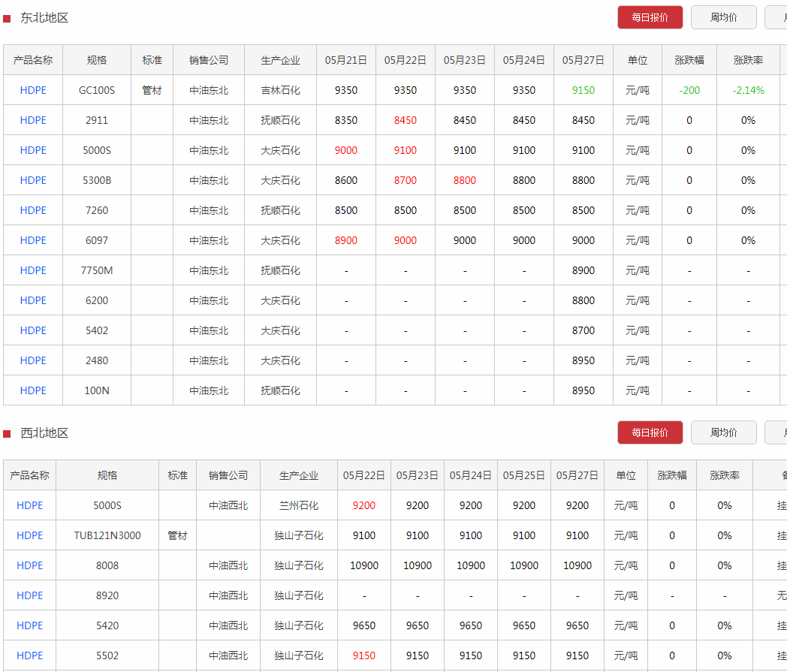Image resolution: width=787 pixels, height=672 pixels.
Task: Click red price 8900 in 6097 row
Action: tap(346, 240)
